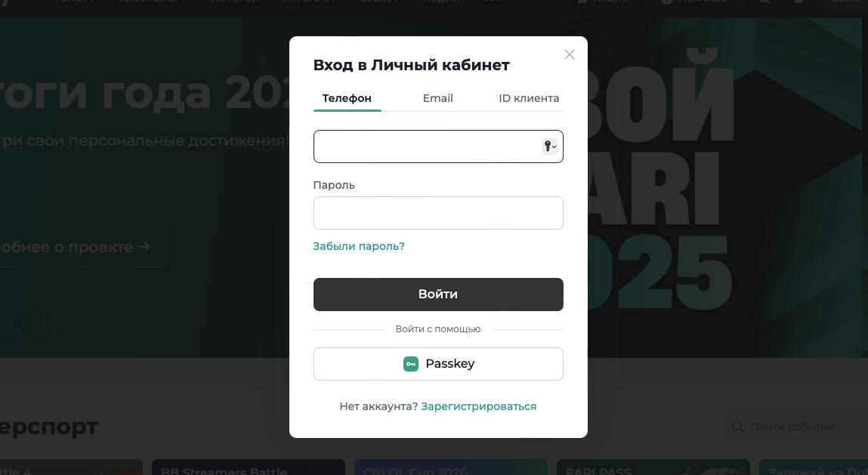The height and width of the screenshot is (475, 868).
Task: Close the login dialog with the X
Action: (x=570, y=54)
